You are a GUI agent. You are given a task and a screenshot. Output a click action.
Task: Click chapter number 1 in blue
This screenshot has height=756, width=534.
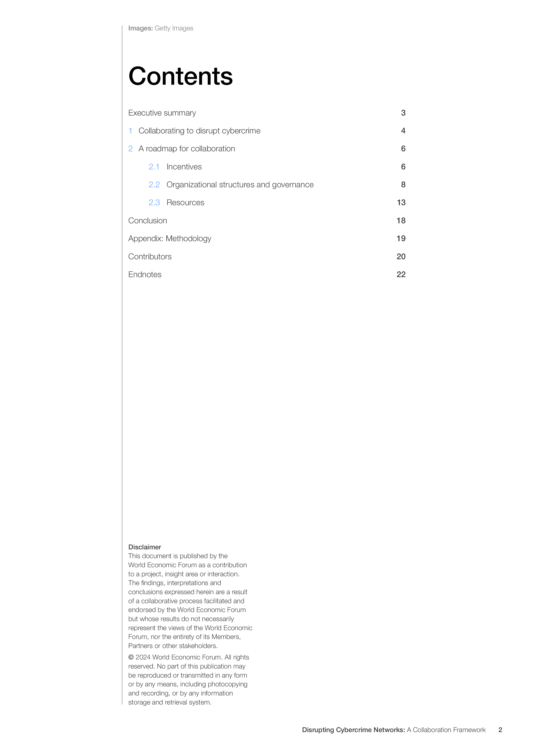click(131, 131)
